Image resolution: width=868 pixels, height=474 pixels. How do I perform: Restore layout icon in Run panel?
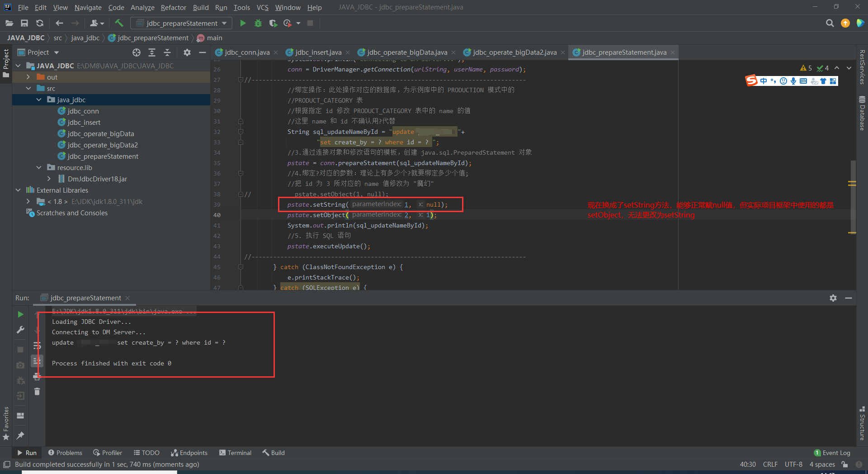(x=20, y=415)
